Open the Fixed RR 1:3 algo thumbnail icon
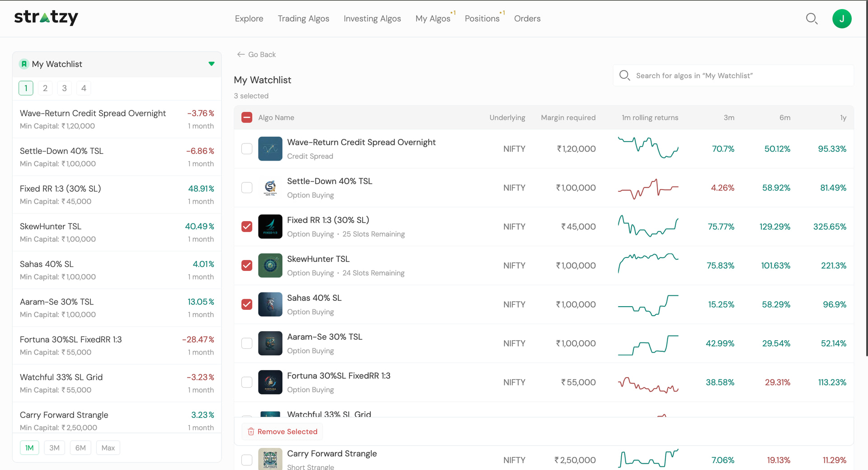This screenshot has width=868, height=470. tap(270, 227)
